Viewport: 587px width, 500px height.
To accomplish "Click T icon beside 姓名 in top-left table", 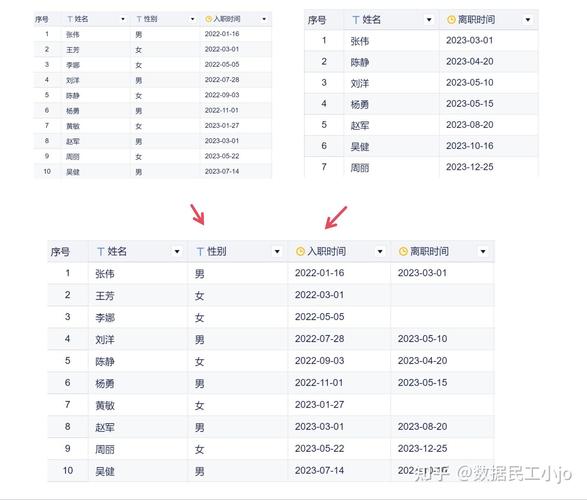I will pos(70,19).
